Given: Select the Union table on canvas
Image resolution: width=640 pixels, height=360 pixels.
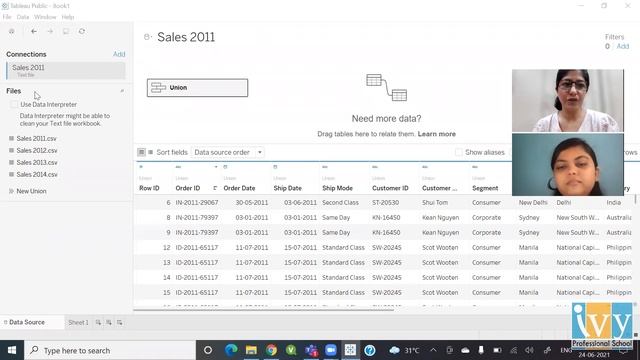Looking at the screenshot, I should pyautogui.click(x=197, y=88).
